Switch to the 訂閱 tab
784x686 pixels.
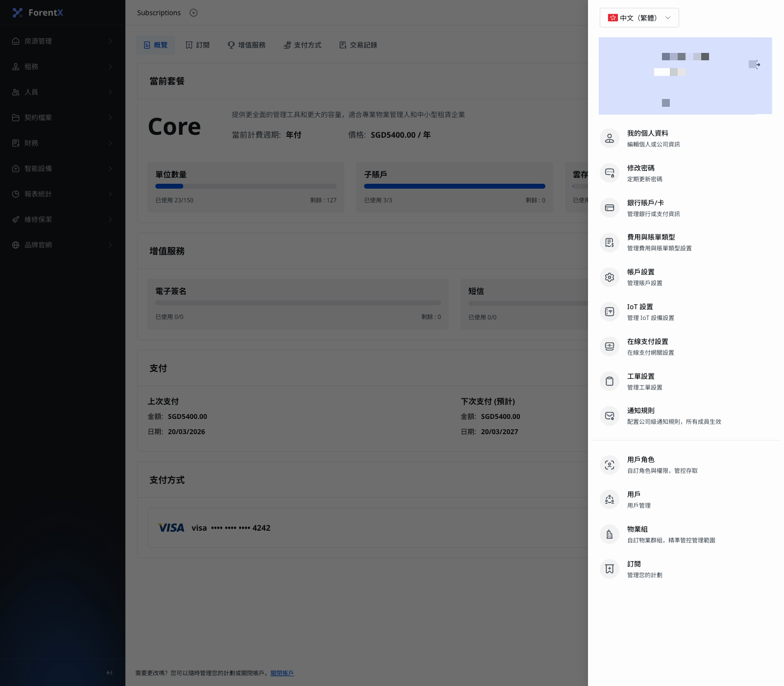197,45
